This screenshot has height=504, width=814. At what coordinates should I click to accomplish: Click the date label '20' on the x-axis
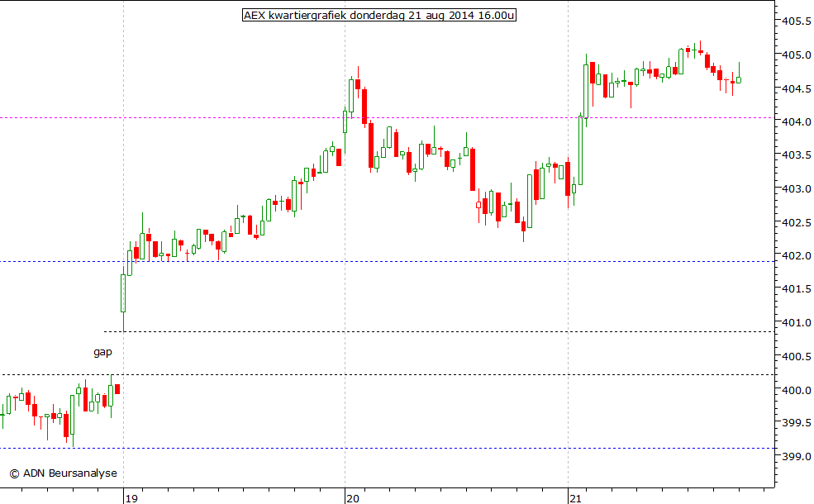[353, 498]
